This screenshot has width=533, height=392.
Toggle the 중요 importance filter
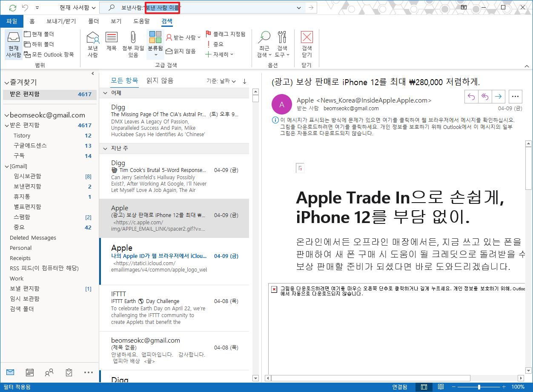pos(215,44)
